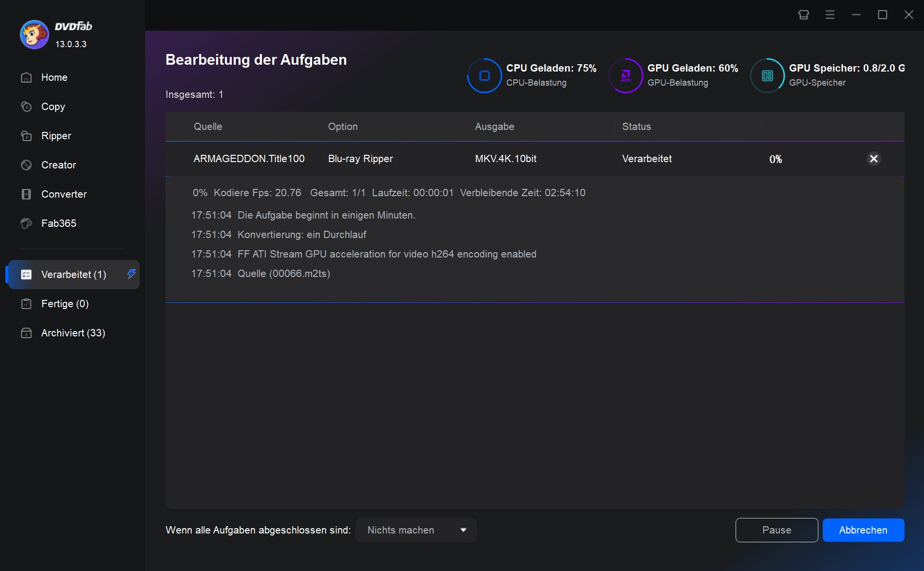Close the DVDFab window
Viewport: 924px width, 571px height.
[909, 15]
